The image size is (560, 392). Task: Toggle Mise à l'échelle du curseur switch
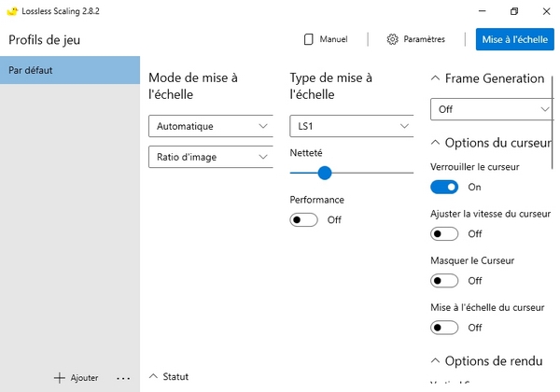444,328
